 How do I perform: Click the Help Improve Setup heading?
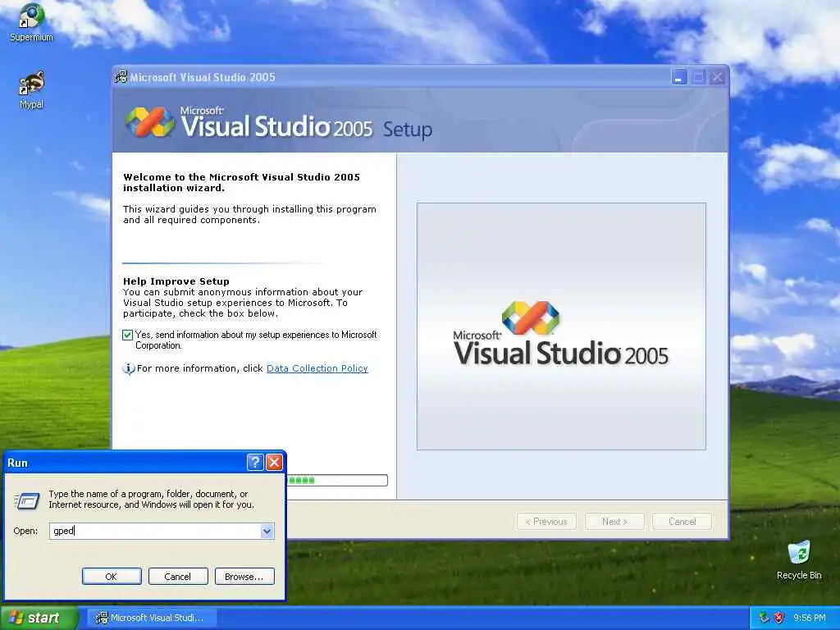click(176, 281)
